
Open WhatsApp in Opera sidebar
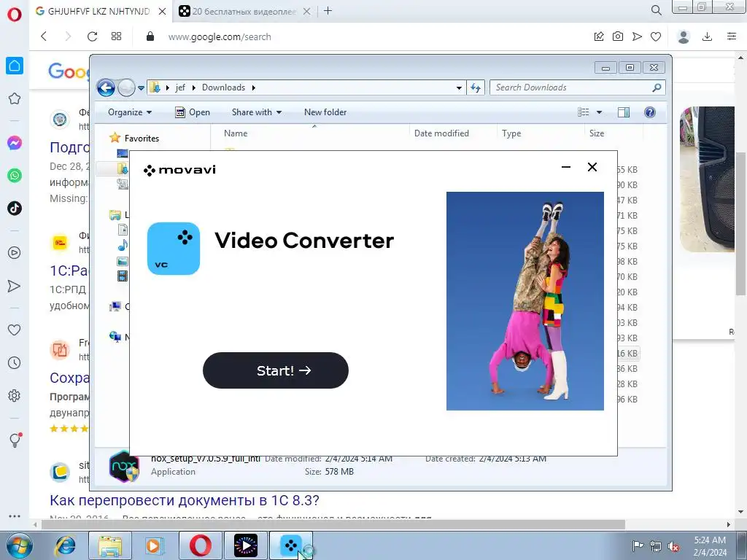pyautogui.click(x=15, y=176)
